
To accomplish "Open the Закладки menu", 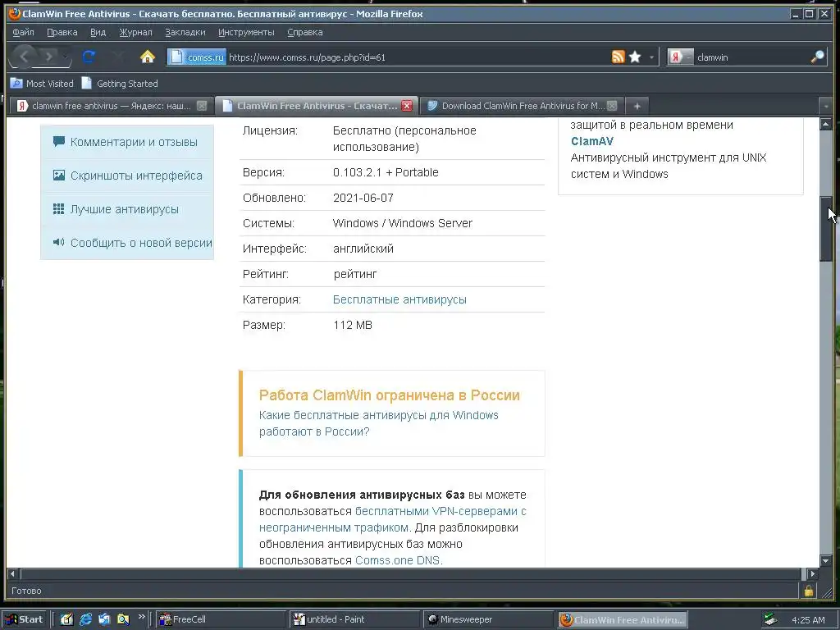I will click(x=185, y=32).
